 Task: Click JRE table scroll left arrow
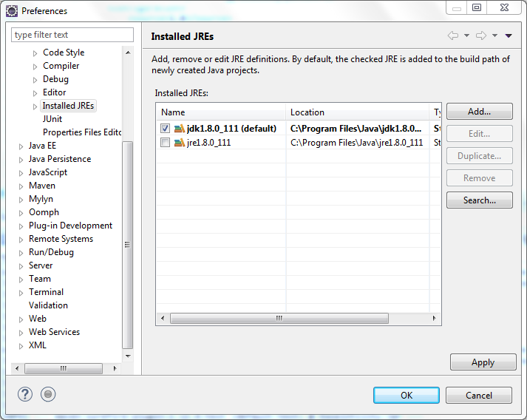(x=163, y=318)
